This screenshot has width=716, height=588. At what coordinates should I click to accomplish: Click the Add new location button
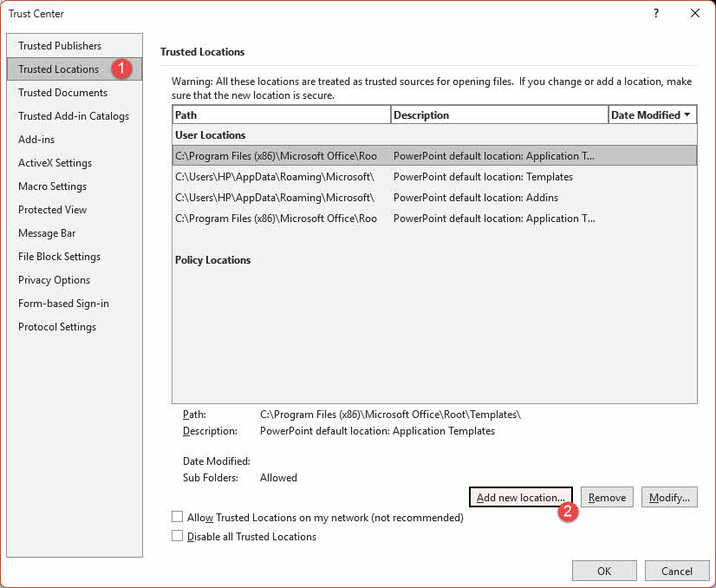(520, 497)
